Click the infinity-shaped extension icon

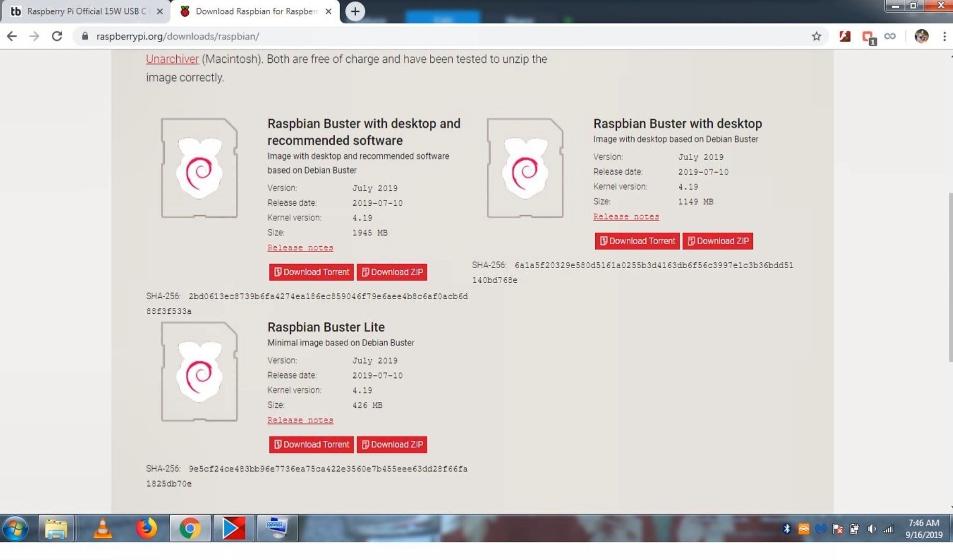tap(890, 36)
